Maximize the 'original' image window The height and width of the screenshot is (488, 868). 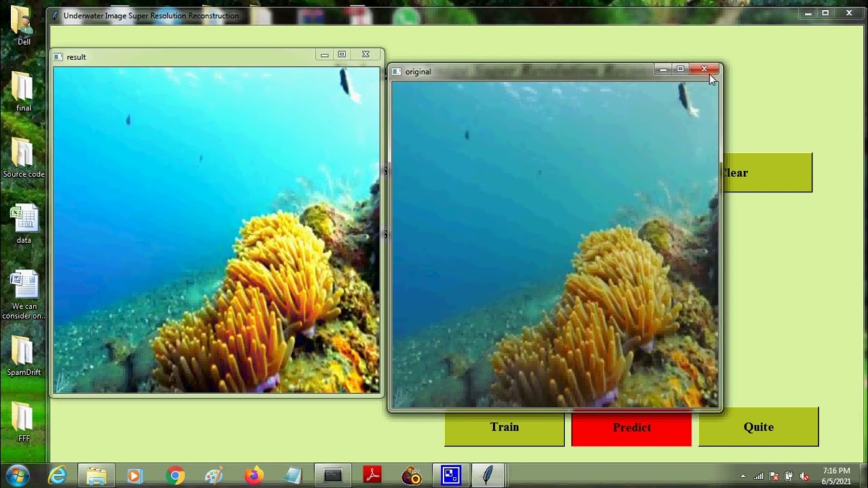[x=681, y=69]
